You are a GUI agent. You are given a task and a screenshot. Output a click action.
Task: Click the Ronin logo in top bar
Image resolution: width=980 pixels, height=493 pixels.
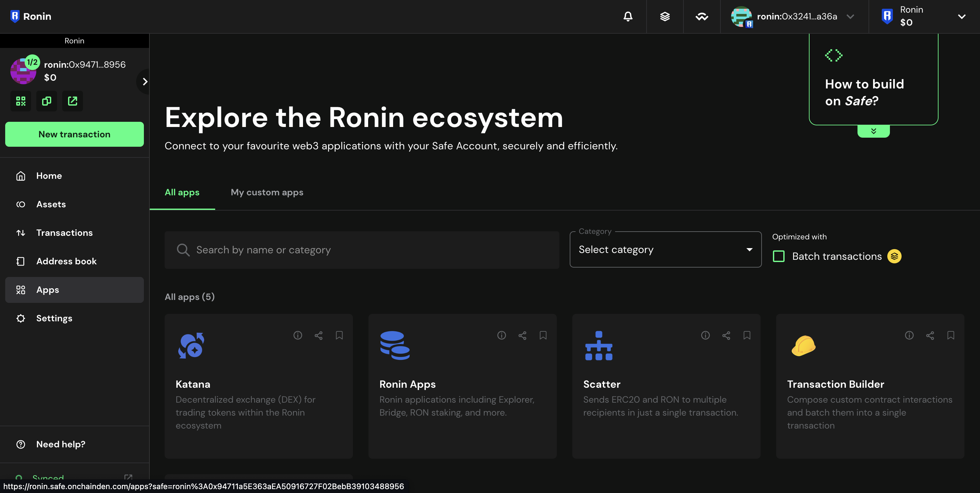30,16
